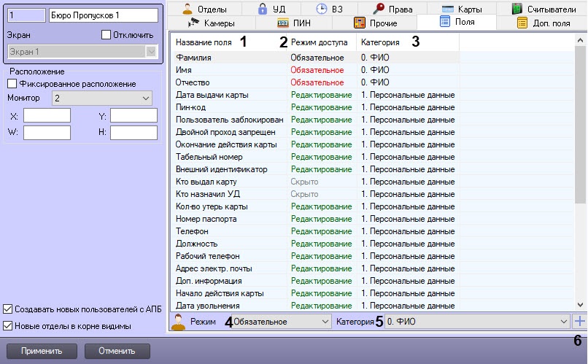Screen dimensions: 588x364
Task: Enable the Отключить checkbox
Action: click(x=106, y=34)
